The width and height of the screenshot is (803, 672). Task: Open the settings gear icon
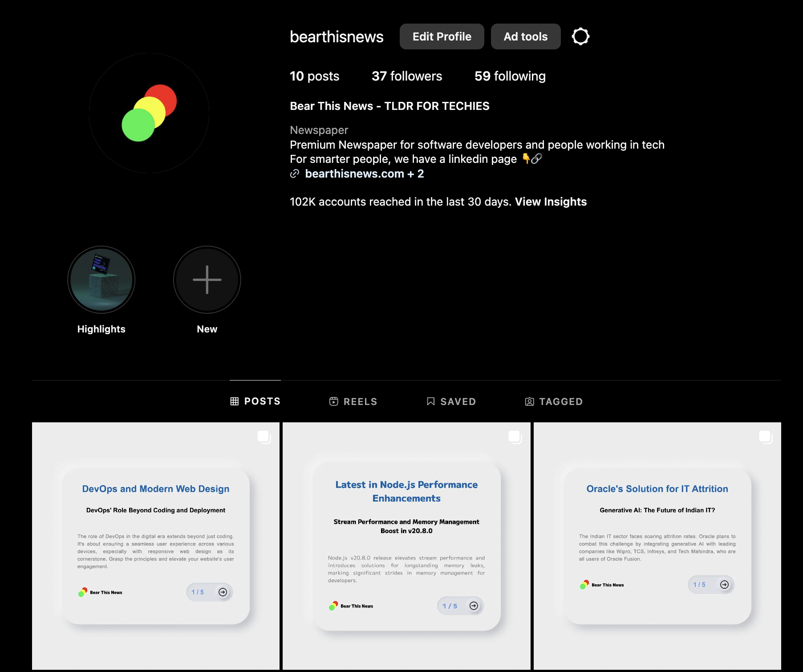[580, 36]
